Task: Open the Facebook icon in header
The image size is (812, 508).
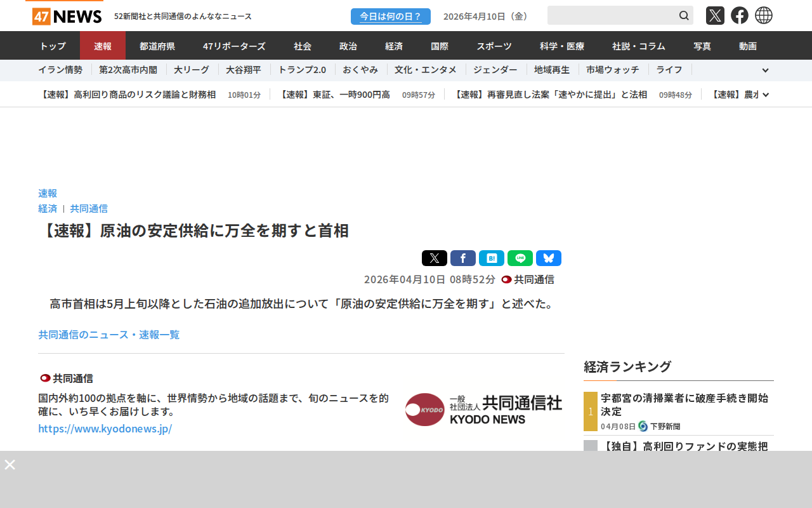Action: [x=740, y=15]
